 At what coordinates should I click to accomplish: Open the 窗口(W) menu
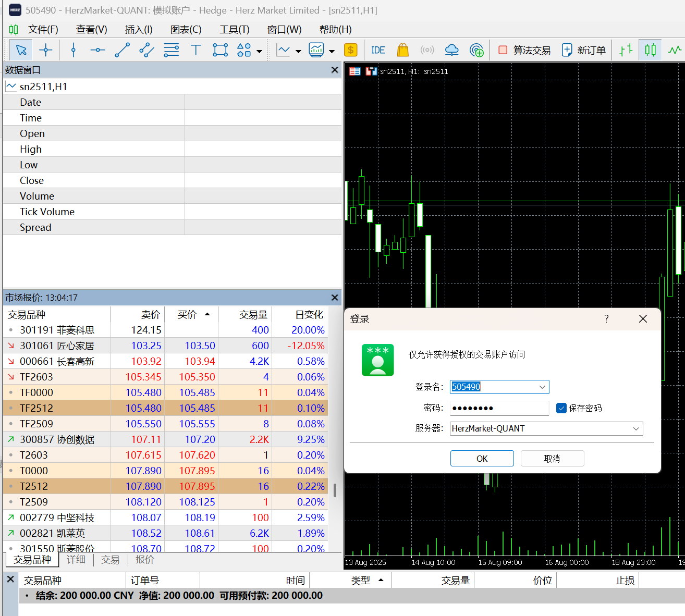[285, 29]
